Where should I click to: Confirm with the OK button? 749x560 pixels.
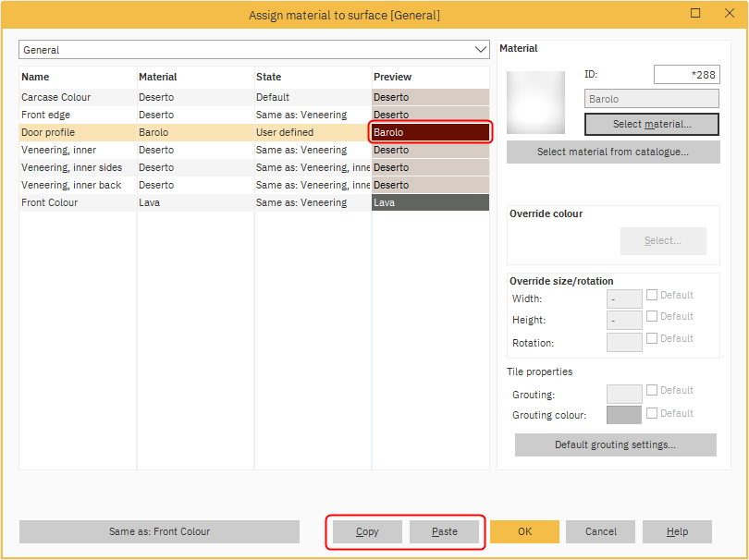pos(524,531)
